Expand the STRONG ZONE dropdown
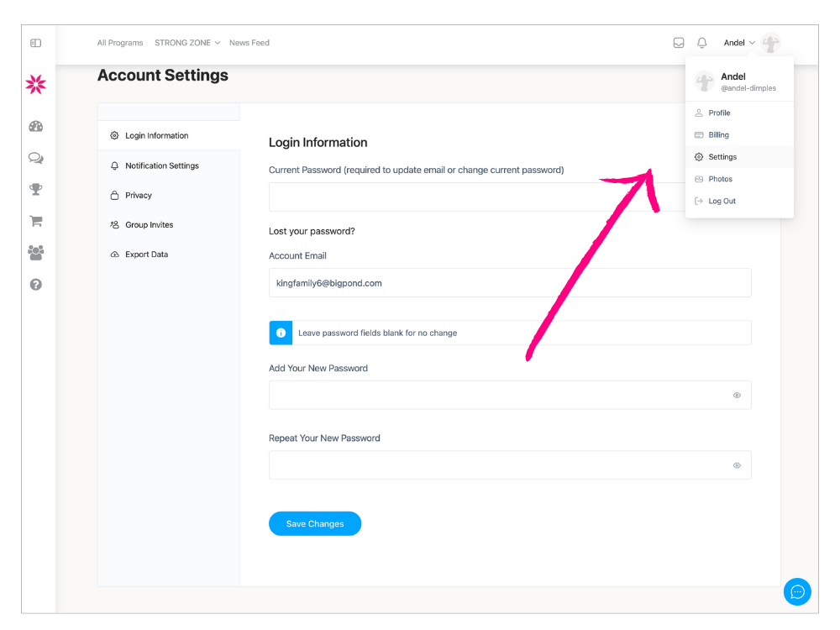Image resolution: width=840 pixels, height=630 pixels. click(x=187, y=43)
